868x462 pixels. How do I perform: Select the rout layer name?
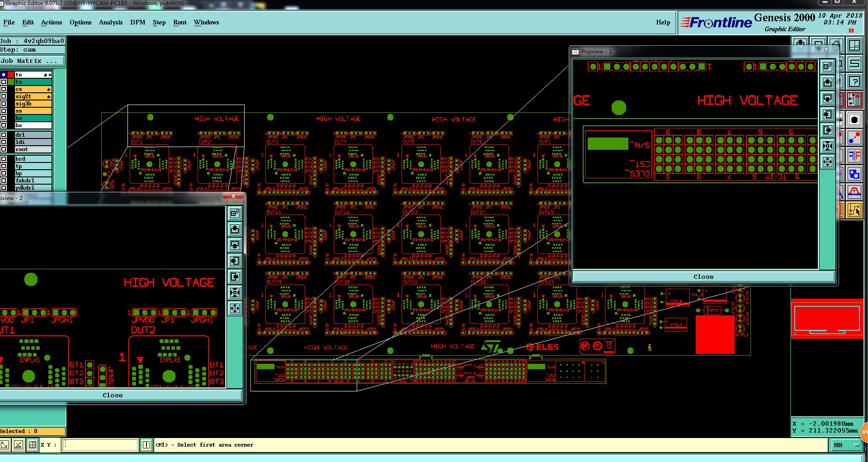[x=33, y=149]
